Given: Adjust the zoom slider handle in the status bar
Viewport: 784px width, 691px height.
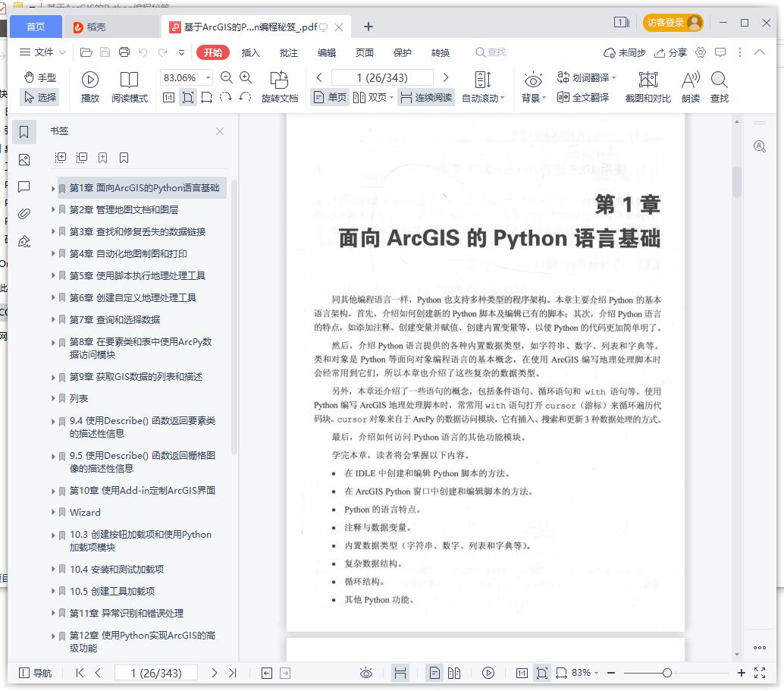Looking at the screenshot, I should pyautogui.click(x=667, y=673).
